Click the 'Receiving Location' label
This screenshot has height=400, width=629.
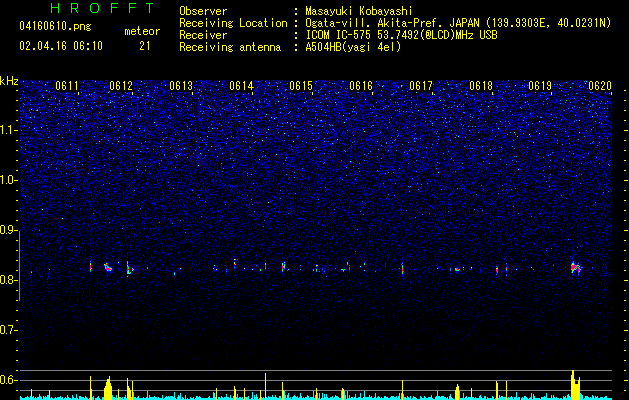233,23
